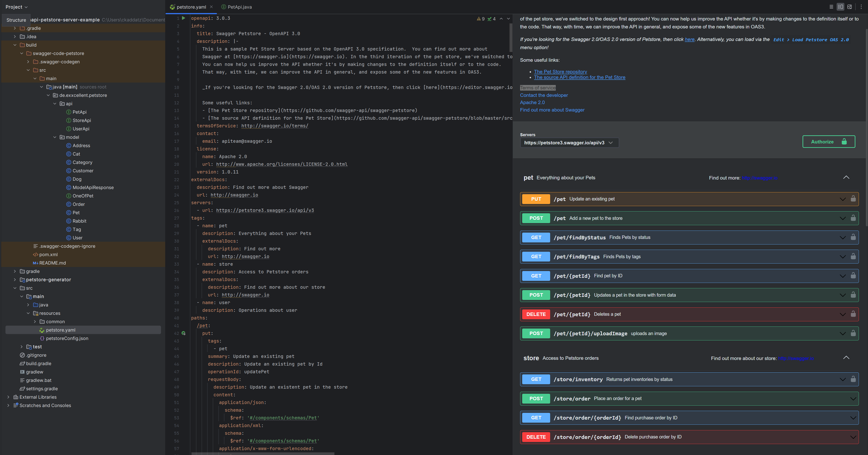Open build.gradle file
This screenshot has width=868, height=455.
(x=38, y=364)
